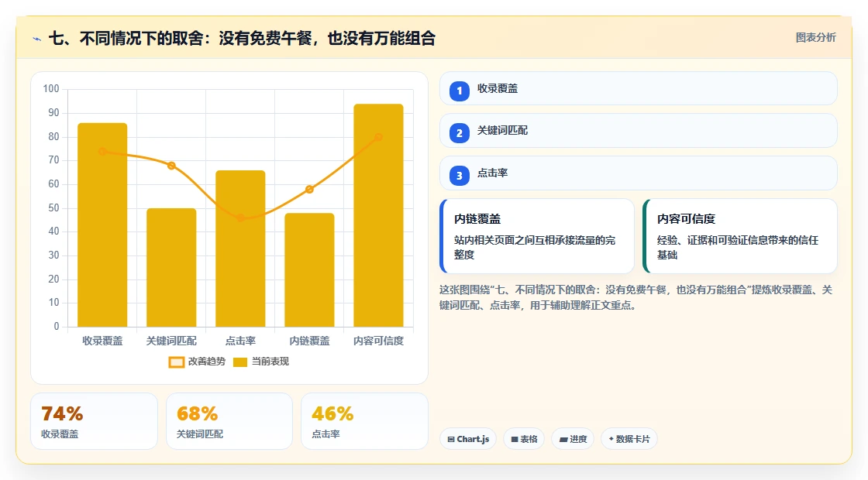Click the 点击率 bar in chart

click(240, 249)
